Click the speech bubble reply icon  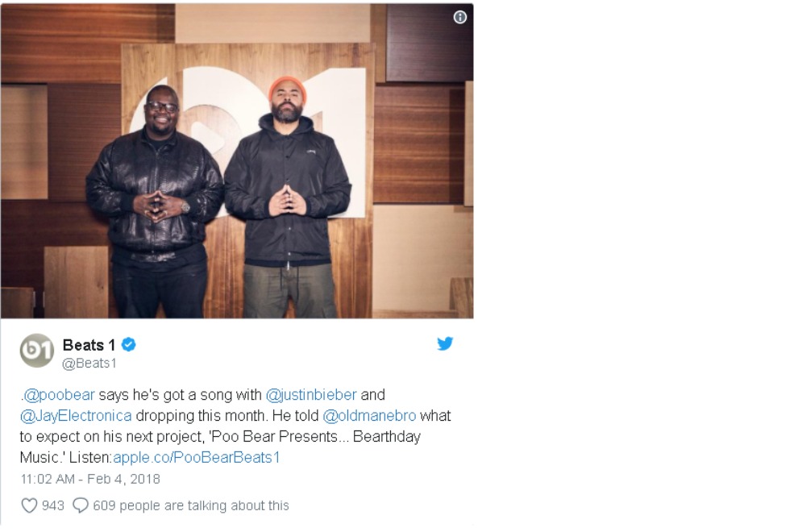pyautogui.click(x=81, y=505)
